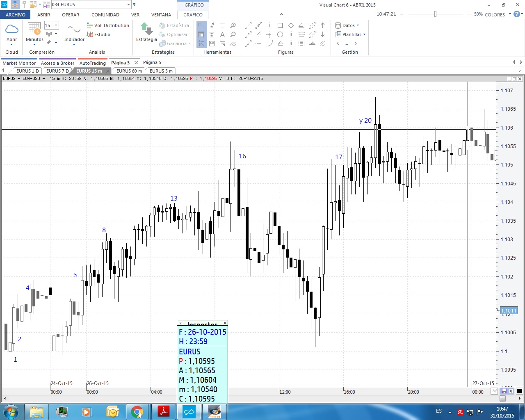Toggle the square frame tool in Herramientas
The width and height of the screenshot is (525, 420).
click(x=222, y=25)
